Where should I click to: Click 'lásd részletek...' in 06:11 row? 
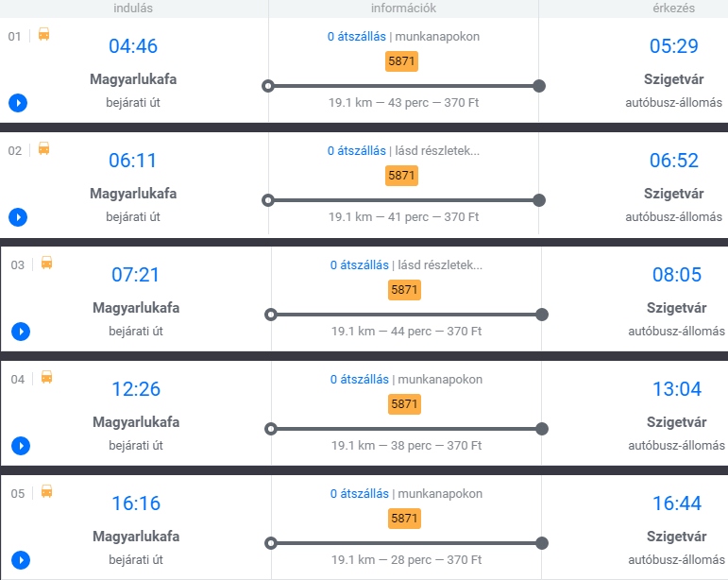(x=438, y=151)
